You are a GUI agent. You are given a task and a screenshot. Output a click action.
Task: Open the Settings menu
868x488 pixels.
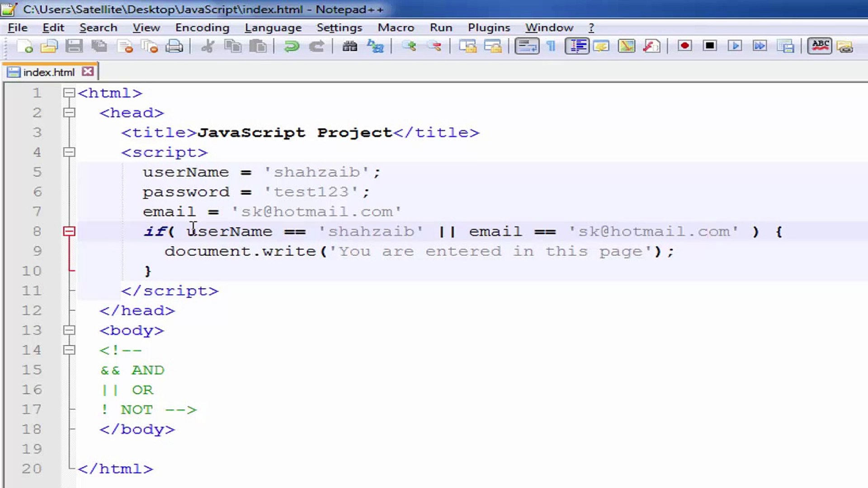[x=339, y=28]
